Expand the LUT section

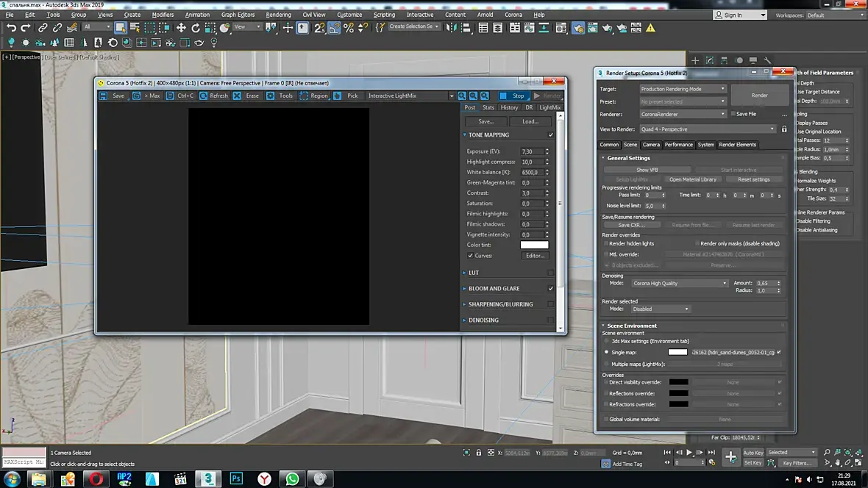(474, 273)
